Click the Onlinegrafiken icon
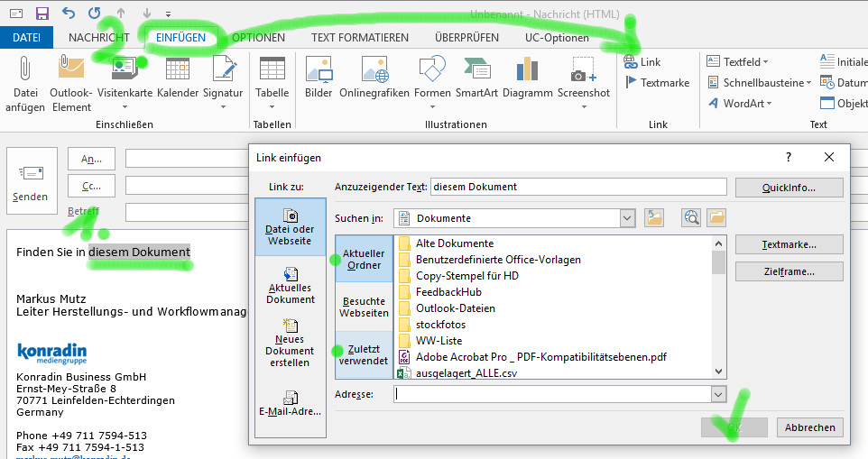This screenshot has height=459, width=868. pyautogui.click(x=374, y=70)
